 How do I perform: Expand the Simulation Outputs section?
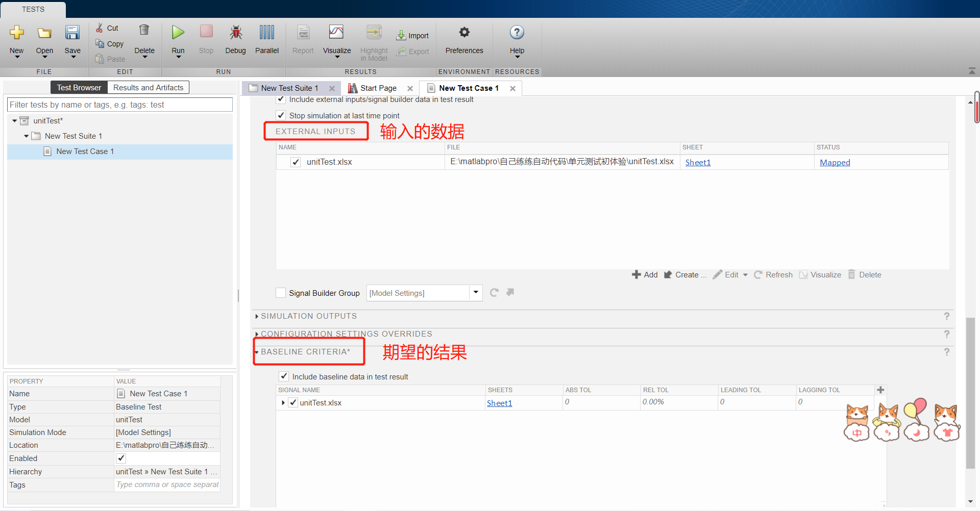click(257, 316)
